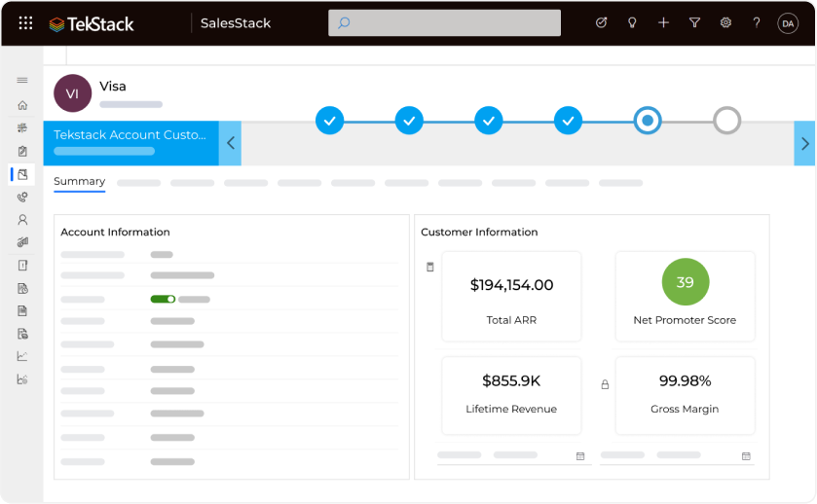
Task: Open the Tekstack Account Custo... process header
Action: tap(130, 143)
